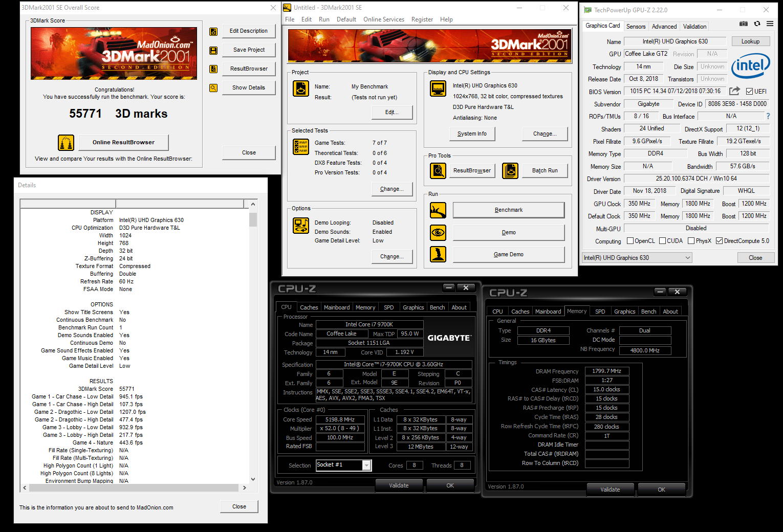
Task: Click the Benchmark button
Action: tap(509, 210)
